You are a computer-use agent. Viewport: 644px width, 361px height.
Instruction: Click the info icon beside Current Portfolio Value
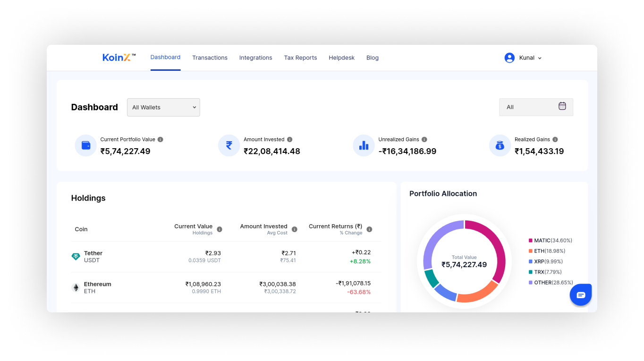[161, 140]
